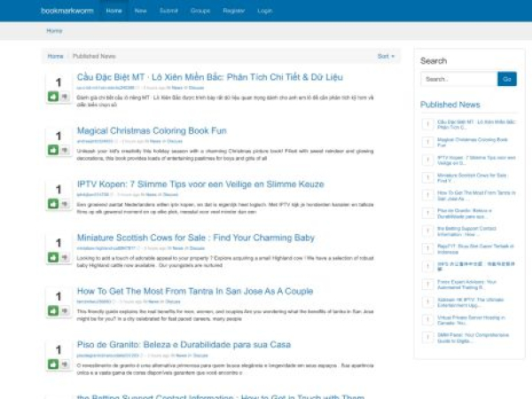This screenshot has width=532, height=399.
Task: Open Groups in the navbar
Action: [200, 11]
